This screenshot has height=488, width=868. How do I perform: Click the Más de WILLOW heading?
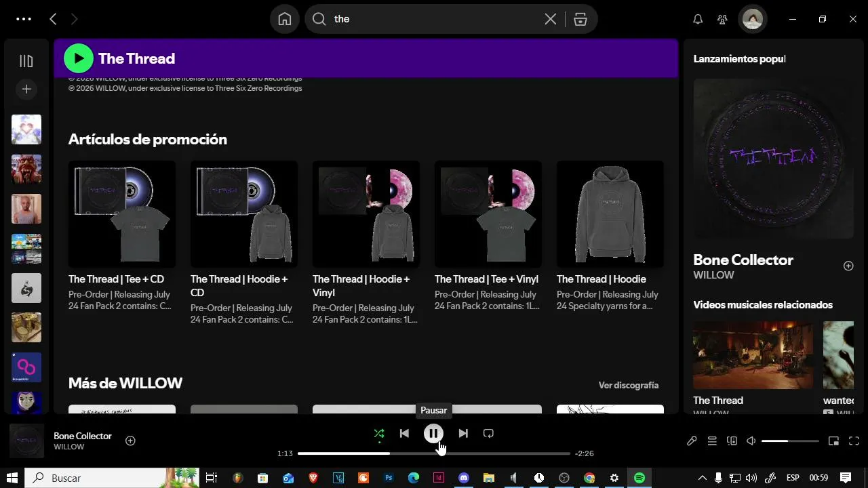[125, 383]
